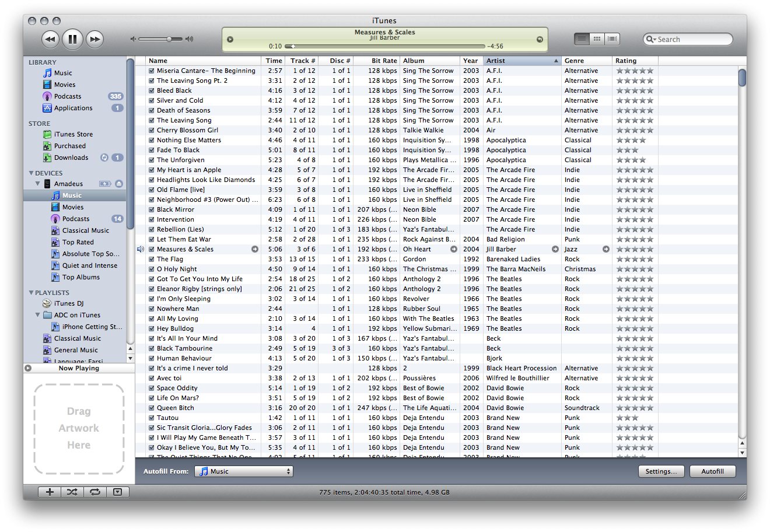
Task: Switch to Cover Flow view
Action: pos(612,39)
